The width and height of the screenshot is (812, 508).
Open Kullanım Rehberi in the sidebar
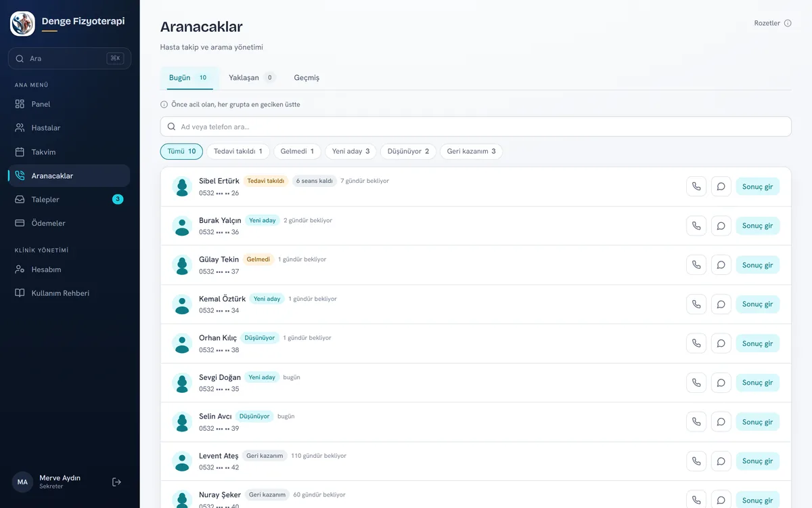pos(69,293)
